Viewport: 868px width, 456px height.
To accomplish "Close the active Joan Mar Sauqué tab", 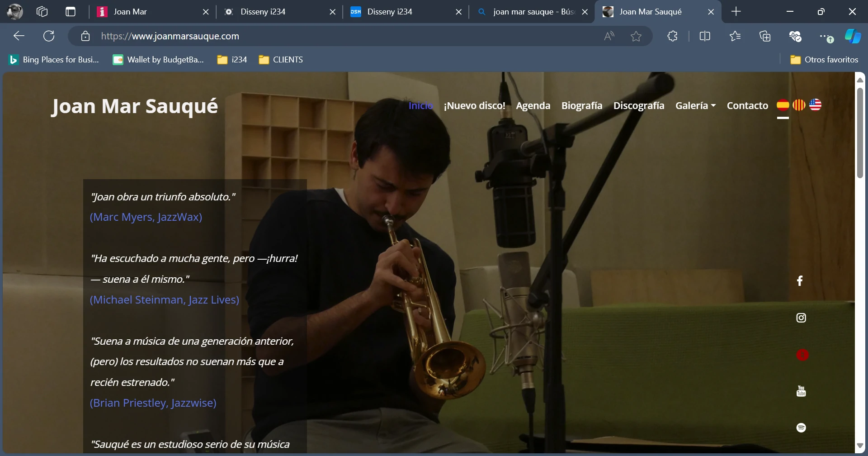I will pos(711,12).
